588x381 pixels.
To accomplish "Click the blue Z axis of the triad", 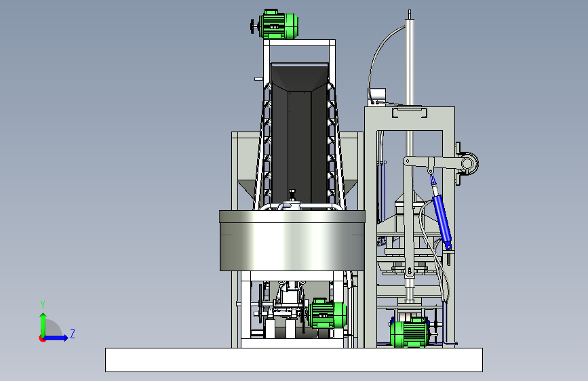I will pos(56,338).
